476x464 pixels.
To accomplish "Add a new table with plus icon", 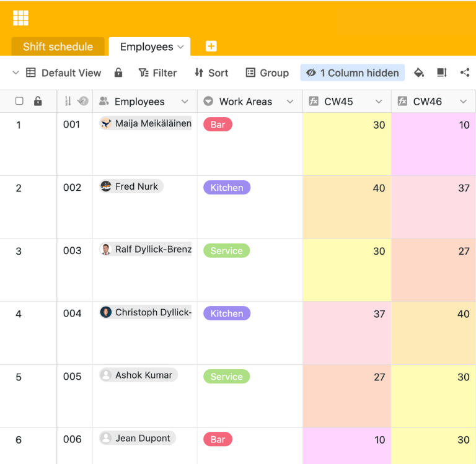I will [211, 46].
